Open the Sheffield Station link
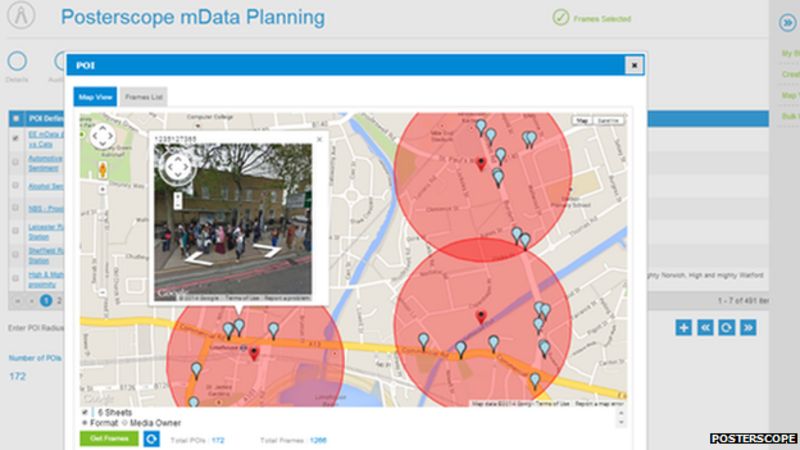800x450 pixels. 46,256
